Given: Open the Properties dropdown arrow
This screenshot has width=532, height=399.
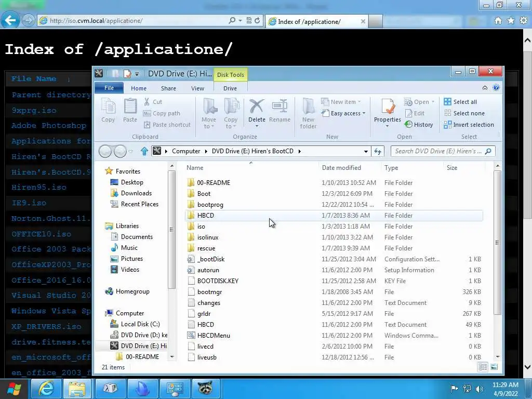Looking at the screenshot, I should 387,126.
